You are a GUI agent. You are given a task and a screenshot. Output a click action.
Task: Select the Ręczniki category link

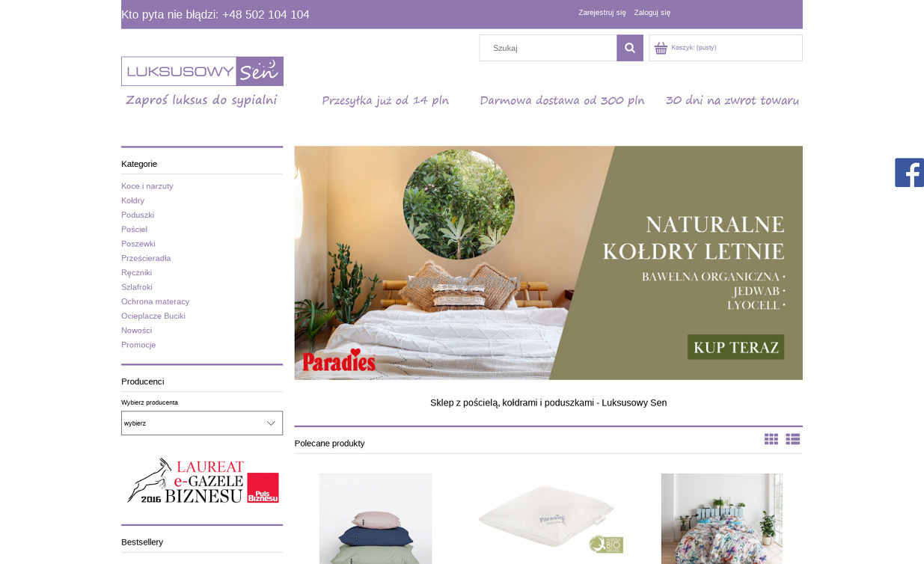137,273
